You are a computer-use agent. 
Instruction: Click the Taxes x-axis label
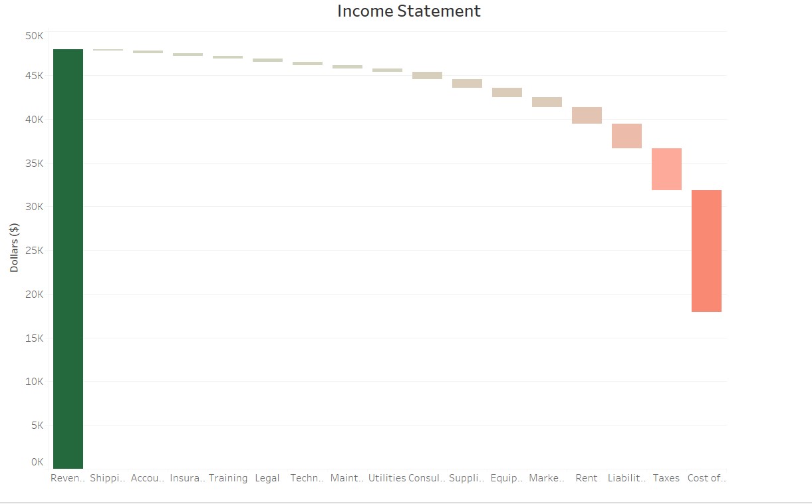click(666, 478)
